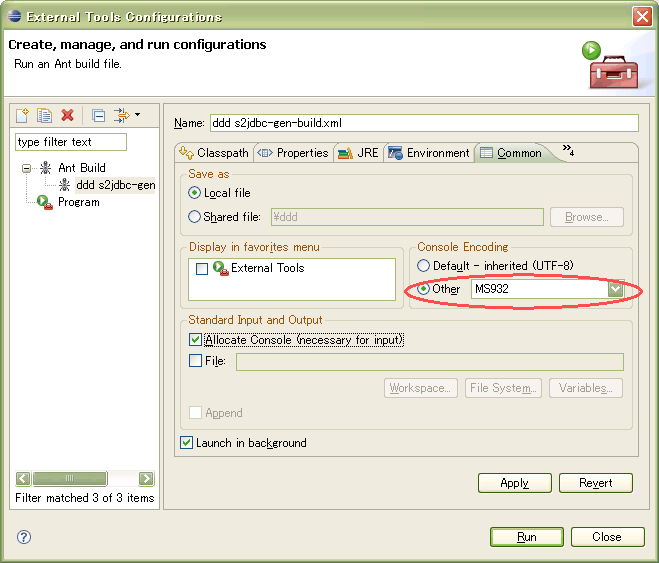Image resolution: width=659 pixels, height=563 pixels.
Task: Click the help question mark icon
Action: [x=24, y=537]
